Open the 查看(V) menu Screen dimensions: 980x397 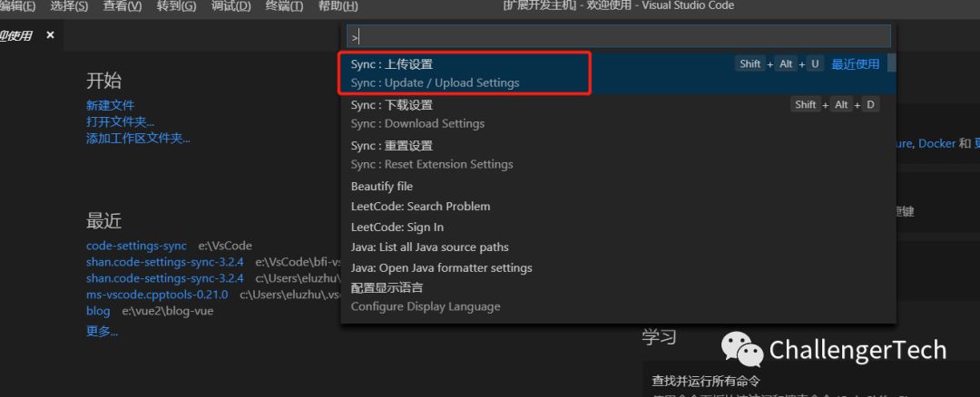[122, 6]
